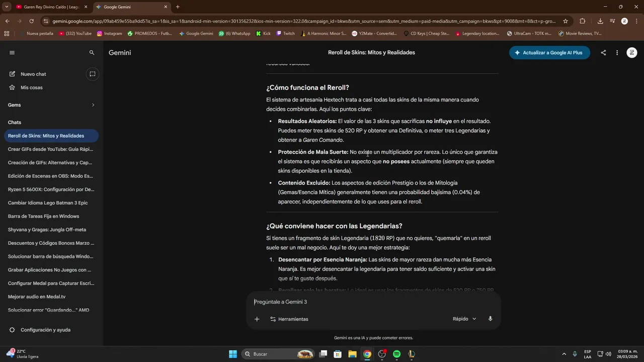Open conversation three-dot options menu
This screenshot has height=362, width=644.
coord(617,53)
